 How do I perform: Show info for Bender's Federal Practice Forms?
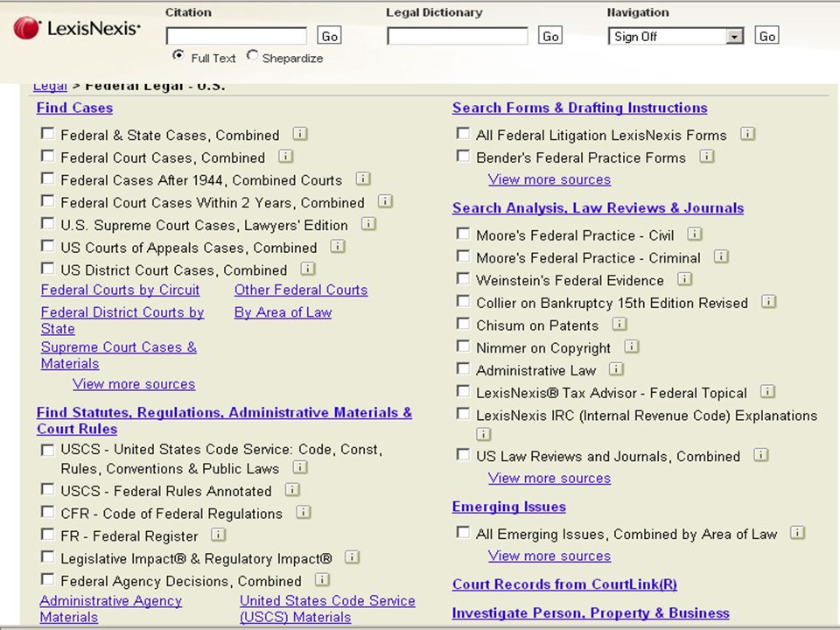coord(707,156)
